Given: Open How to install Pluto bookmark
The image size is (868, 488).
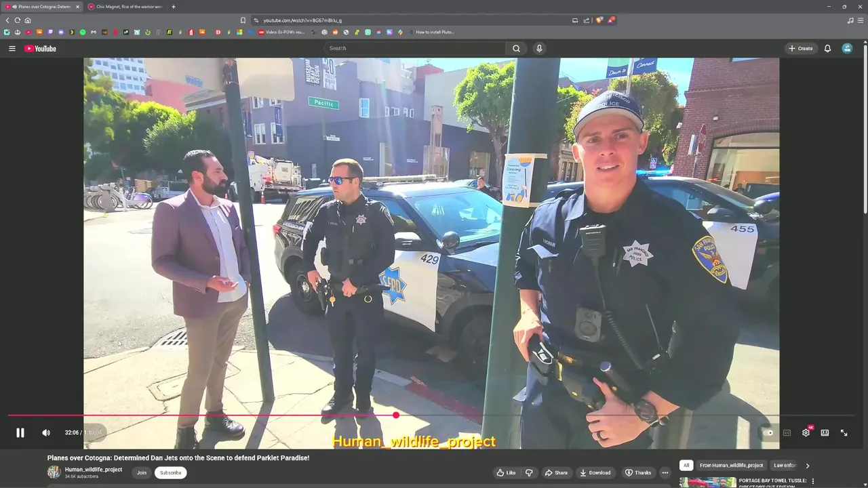Looking at the screenshot, I should click(x=431, y=32).
